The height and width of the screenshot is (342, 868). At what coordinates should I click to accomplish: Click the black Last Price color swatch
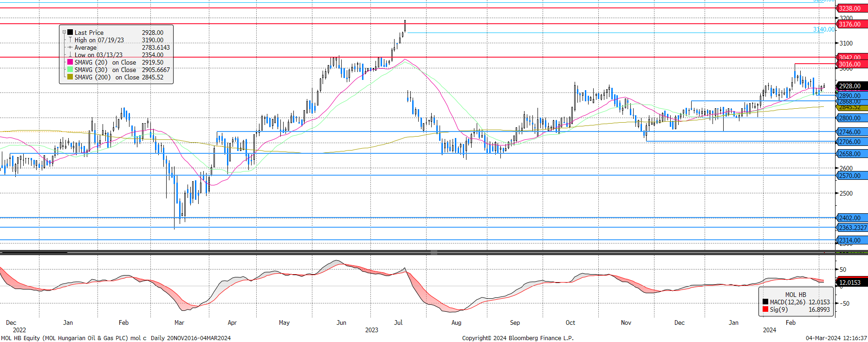point(70,33)
